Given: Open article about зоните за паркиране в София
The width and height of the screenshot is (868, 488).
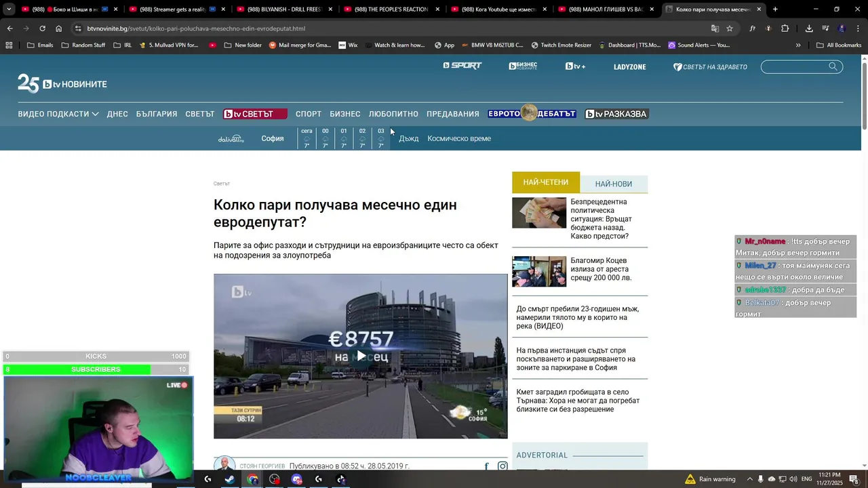Looking at the screenshot, I should [x=576, y=359].
